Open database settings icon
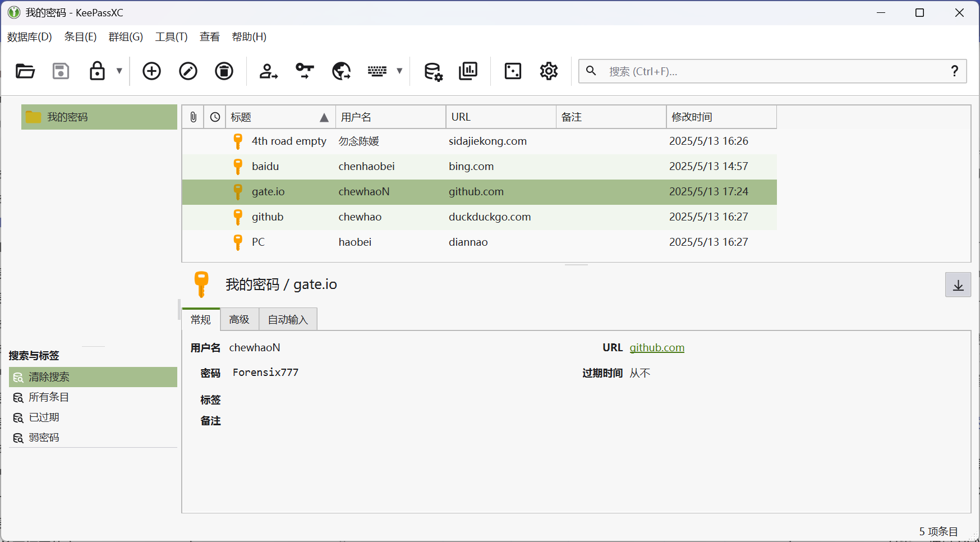This screenshot has height=542, width=980. coord(433,71)
